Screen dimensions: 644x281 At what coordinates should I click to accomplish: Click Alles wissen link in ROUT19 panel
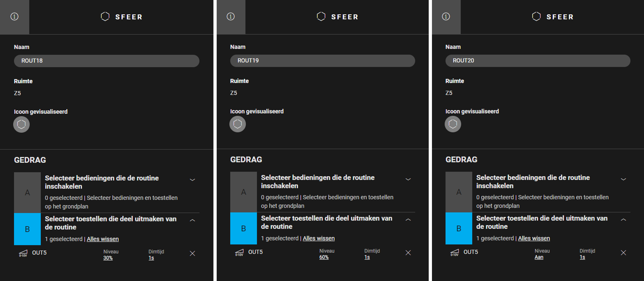[x=319, y=238]
